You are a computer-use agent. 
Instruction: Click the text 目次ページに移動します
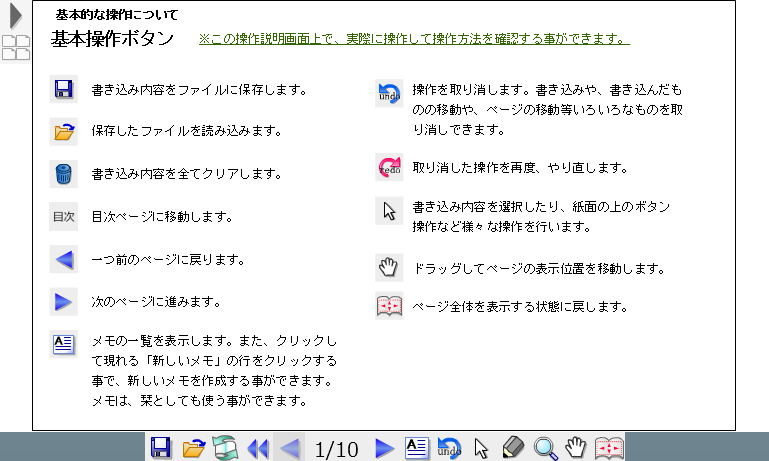[162, 216]
